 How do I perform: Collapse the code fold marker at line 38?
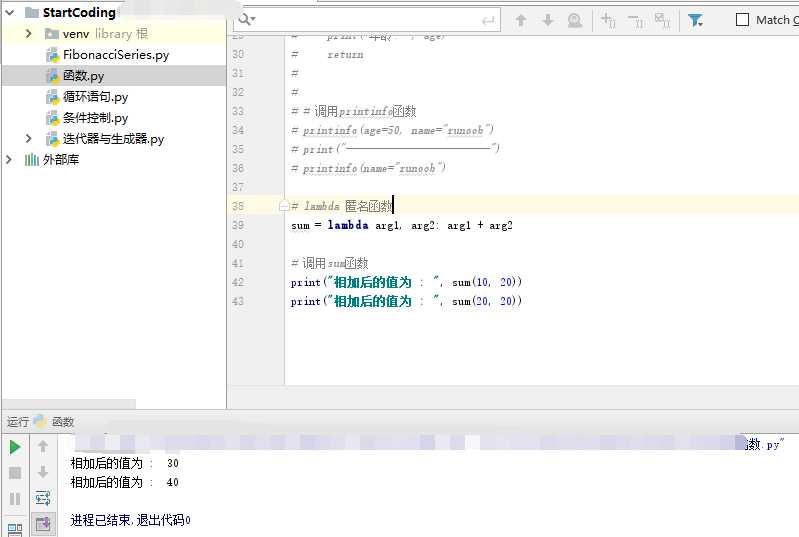284,206
